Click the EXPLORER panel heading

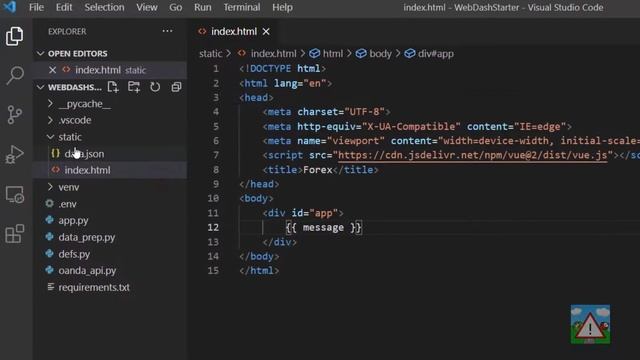67,31
